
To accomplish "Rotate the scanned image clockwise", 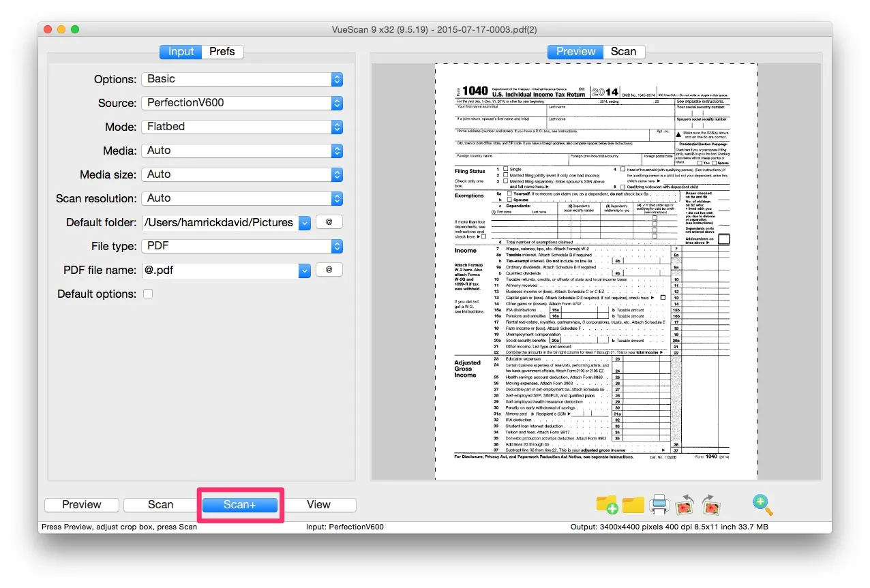I will point(711,504).
